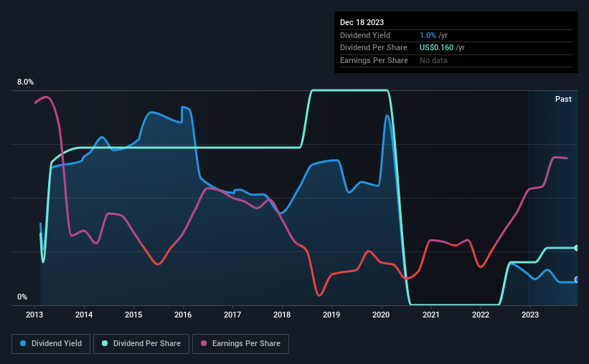Click the 2014 x-axis label
Viewport: 589px width, 364px height.
pos(84,315)
